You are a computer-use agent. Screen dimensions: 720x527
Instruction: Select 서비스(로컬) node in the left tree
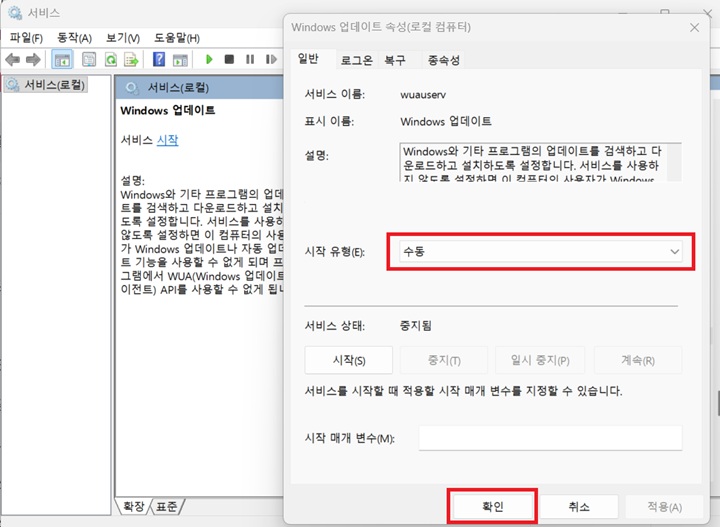[x=45, y=85]
